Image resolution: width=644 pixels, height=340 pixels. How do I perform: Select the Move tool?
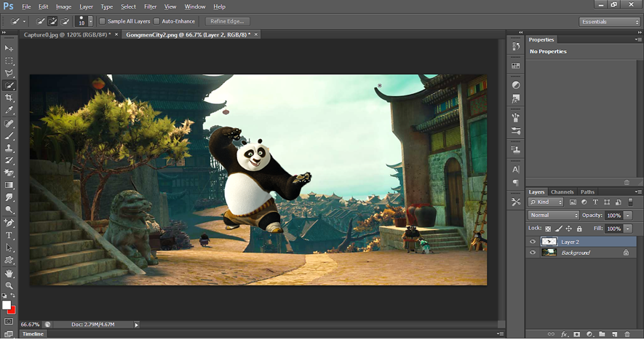(9, 49)
